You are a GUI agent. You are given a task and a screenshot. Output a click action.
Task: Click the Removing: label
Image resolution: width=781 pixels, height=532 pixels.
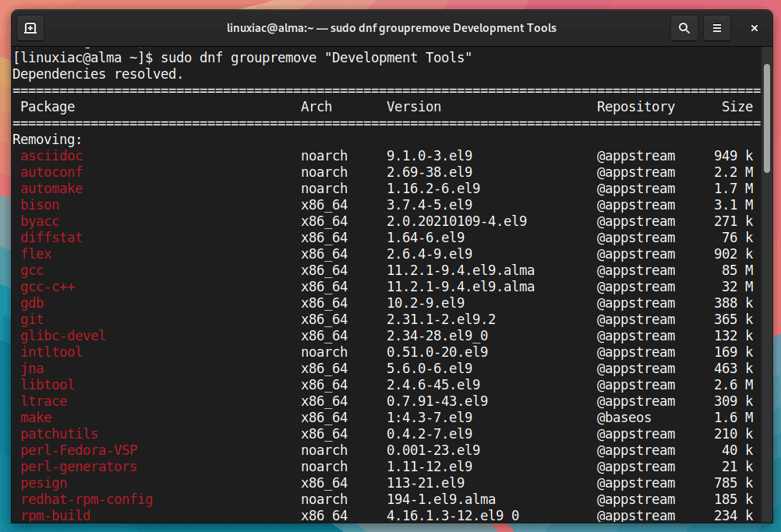pos(48,140)
